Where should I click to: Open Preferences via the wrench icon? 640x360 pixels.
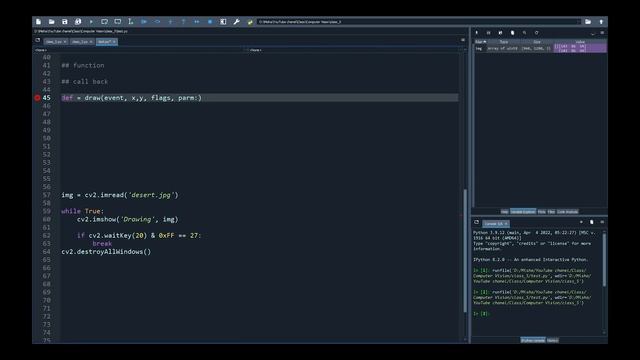[236, 22]
